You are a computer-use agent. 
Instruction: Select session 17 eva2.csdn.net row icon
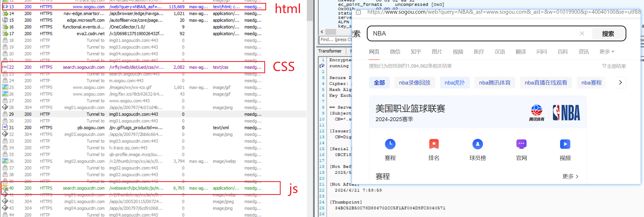pos(5,33)
